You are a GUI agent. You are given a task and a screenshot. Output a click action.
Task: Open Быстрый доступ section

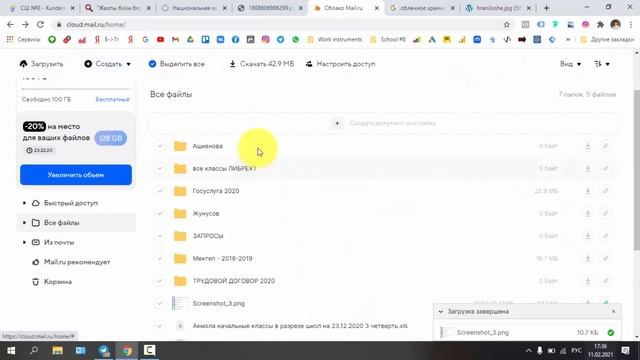point(71,203)
